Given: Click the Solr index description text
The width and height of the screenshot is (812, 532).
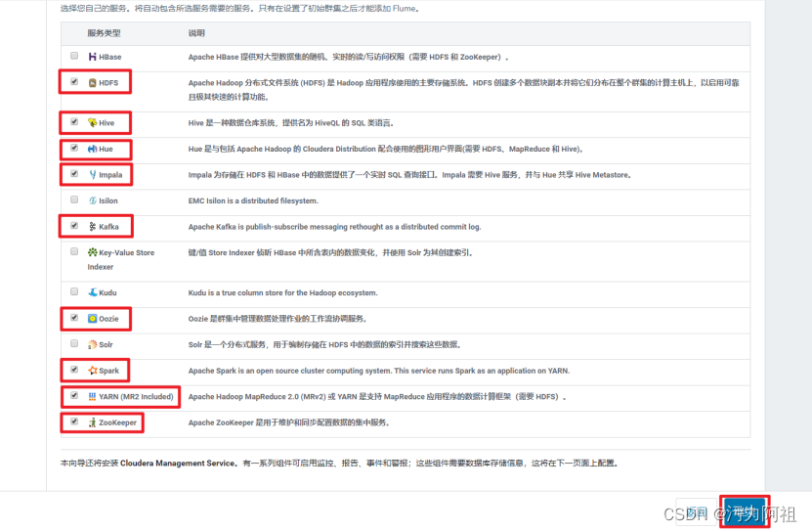Looking at the screenshot, I should [324, 344].
